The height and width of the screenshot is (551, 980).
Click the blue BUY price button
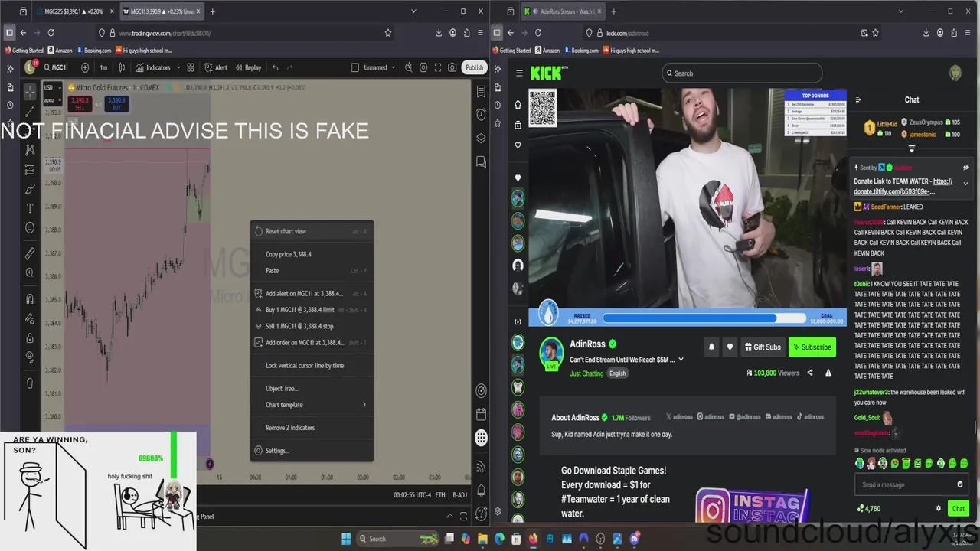pos(116,103)
